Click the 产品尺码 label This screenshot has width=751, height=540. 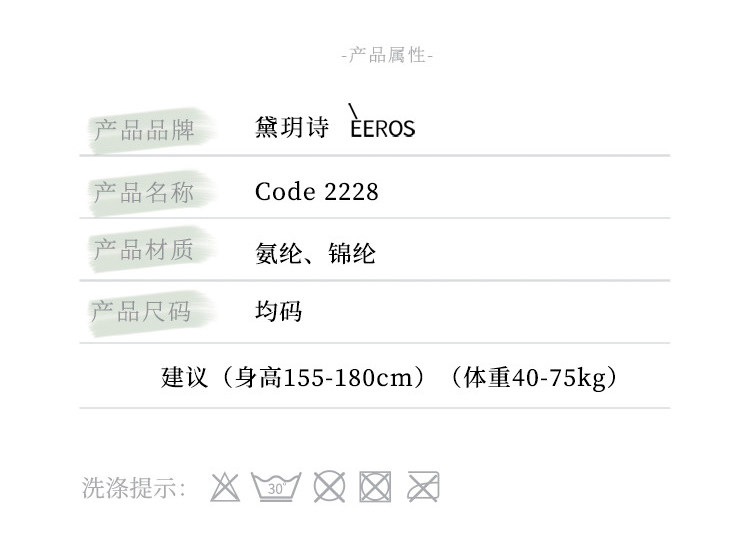click(141, 312)
